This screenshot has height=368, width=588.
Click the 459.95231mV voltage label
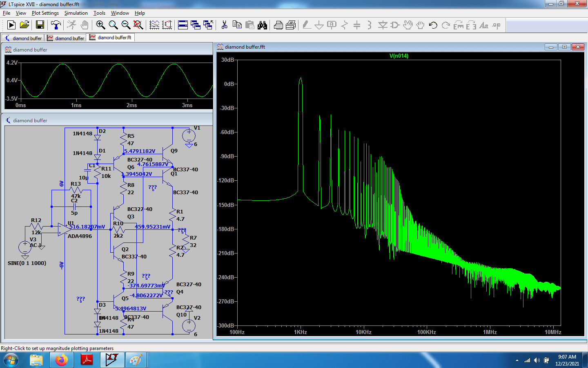(153, 227)
